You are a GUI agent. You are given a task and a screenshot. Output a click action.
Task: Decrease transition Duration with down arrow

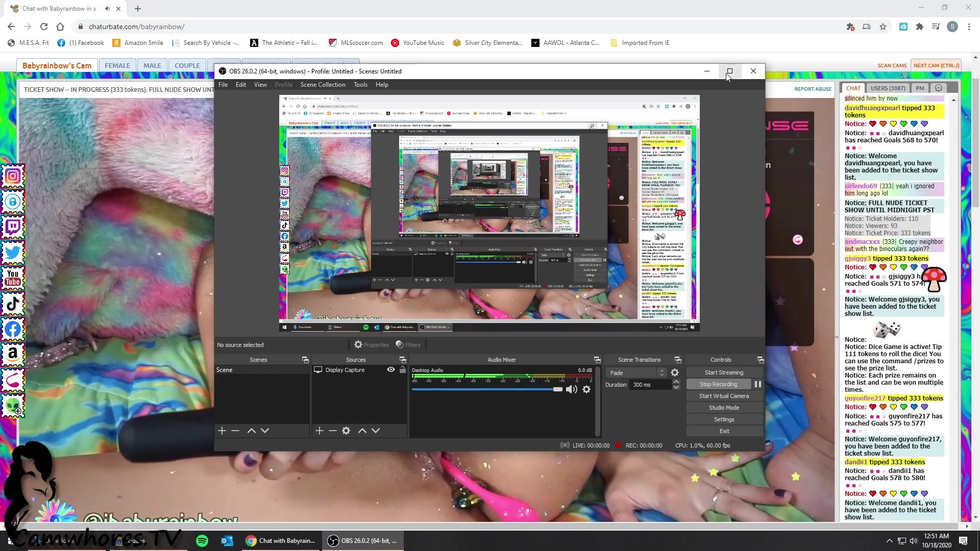(x=676, y=388)
